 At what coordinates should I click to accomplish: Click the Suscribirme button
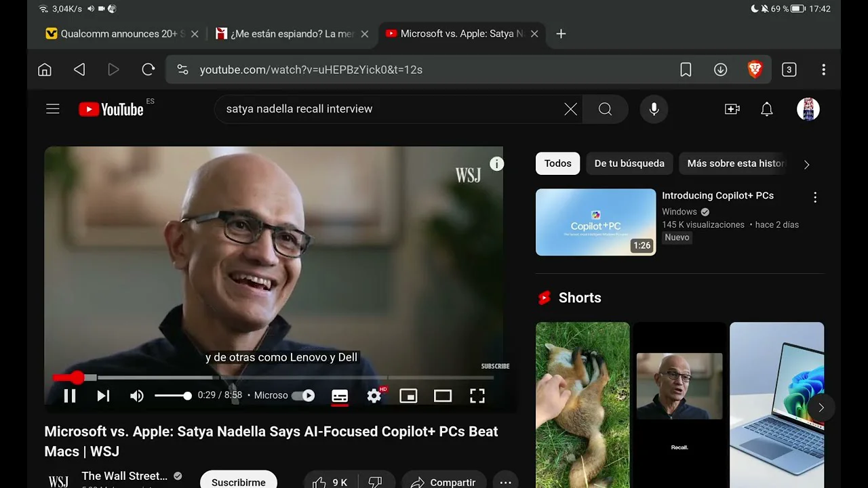tap(239, 482)
